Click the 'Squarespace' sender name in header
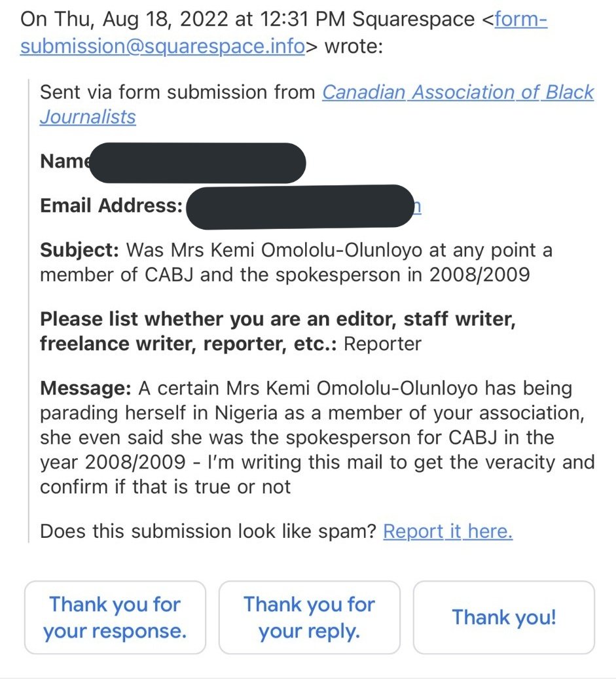The width and height of the screenshot is (616, 691). click(x=414, y=19)
